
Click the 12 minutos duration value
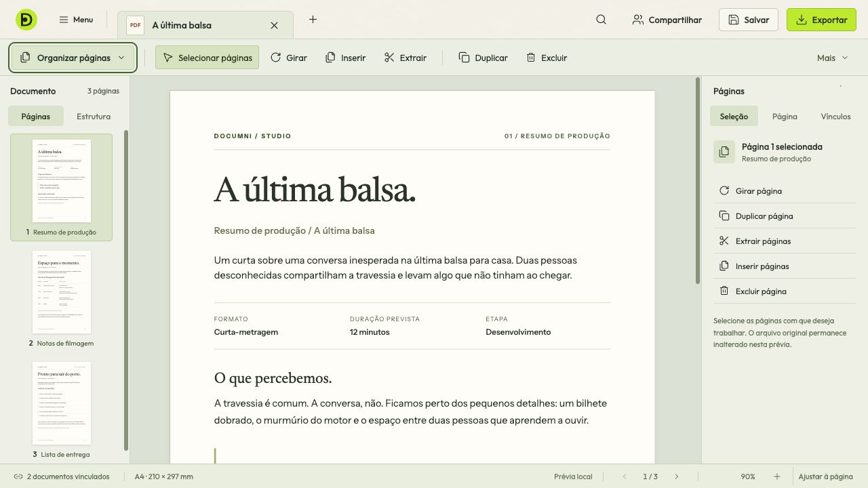click(370, 332)
